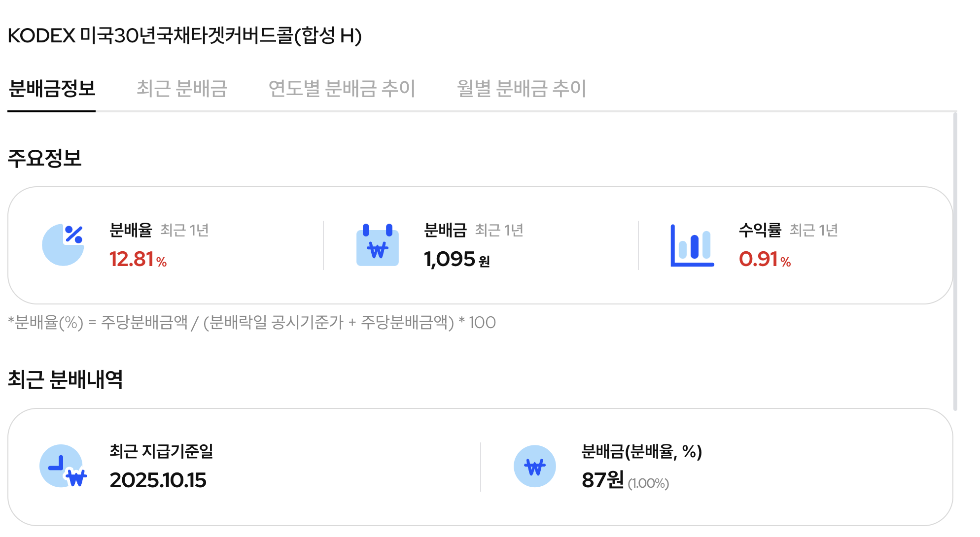
Task: Select the 연도별 분배금 추이 tab
Action: click(342, 89)
